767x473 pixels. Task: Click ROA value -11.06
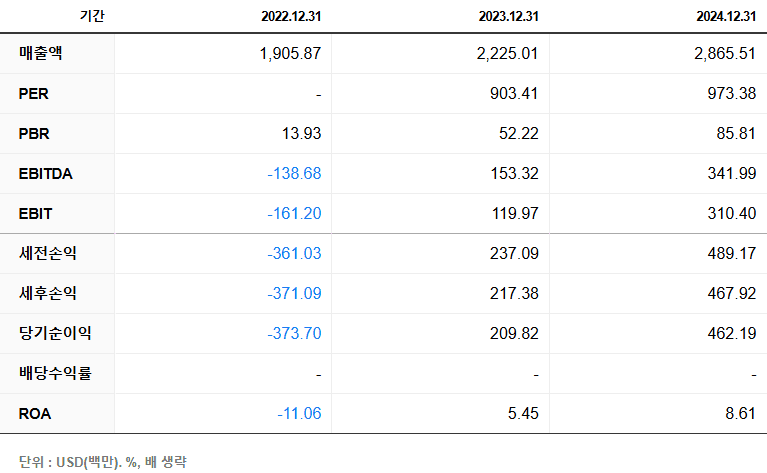tap(299, 414)
